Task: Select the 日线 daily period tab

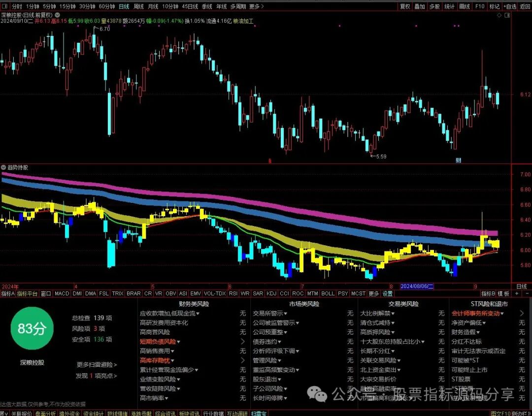Action: (x=124, y=6)
